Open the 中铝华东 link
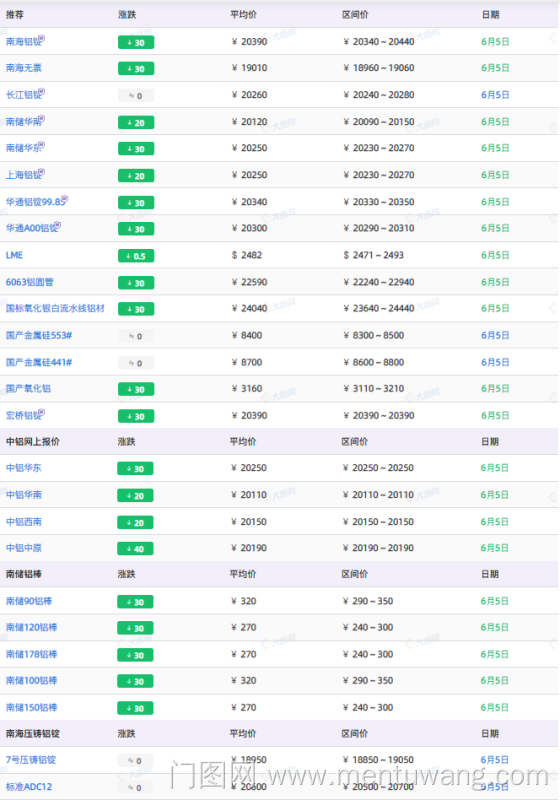This screenshot has height=800, width=560. 23,468
